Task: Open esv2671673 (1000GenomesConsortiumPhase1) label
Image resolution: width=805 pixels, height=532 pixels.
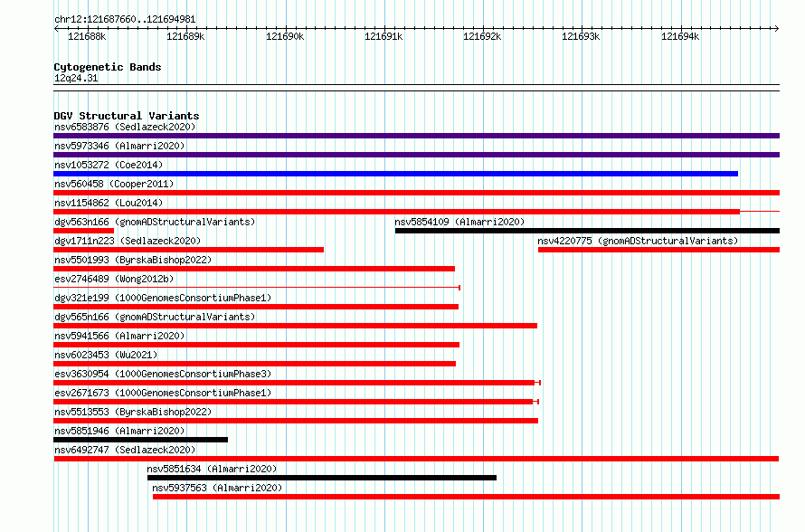Action: click(163, 393)
